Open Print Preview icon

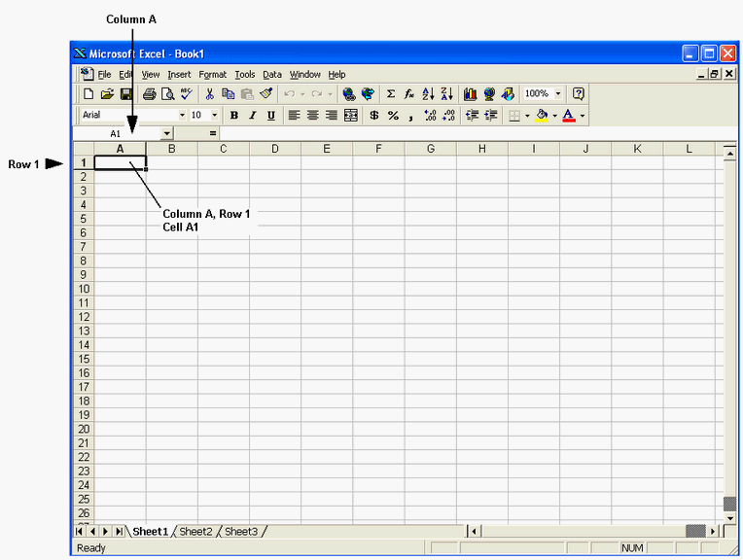point(167,93)
